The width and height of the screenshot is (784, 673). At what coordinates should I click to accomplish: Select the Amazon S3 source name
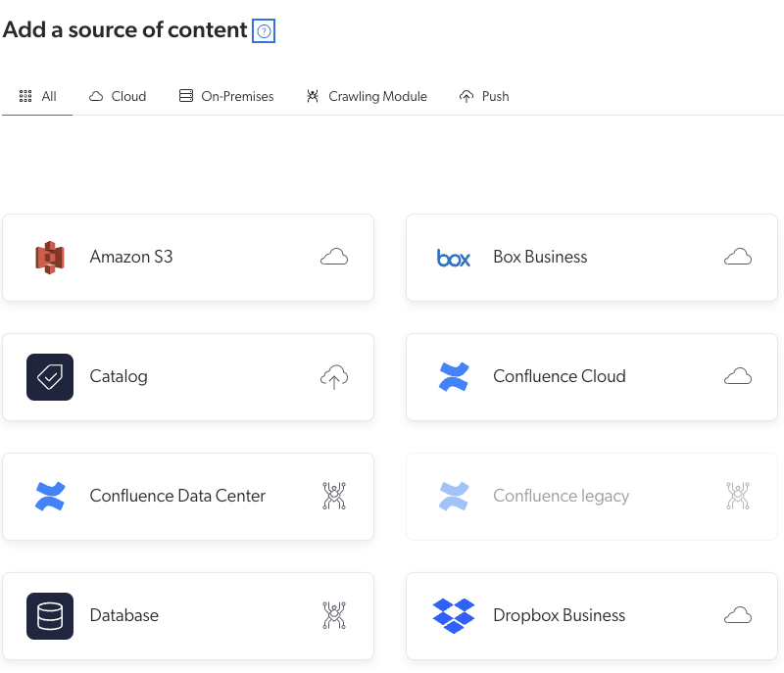tap(131, 257)
